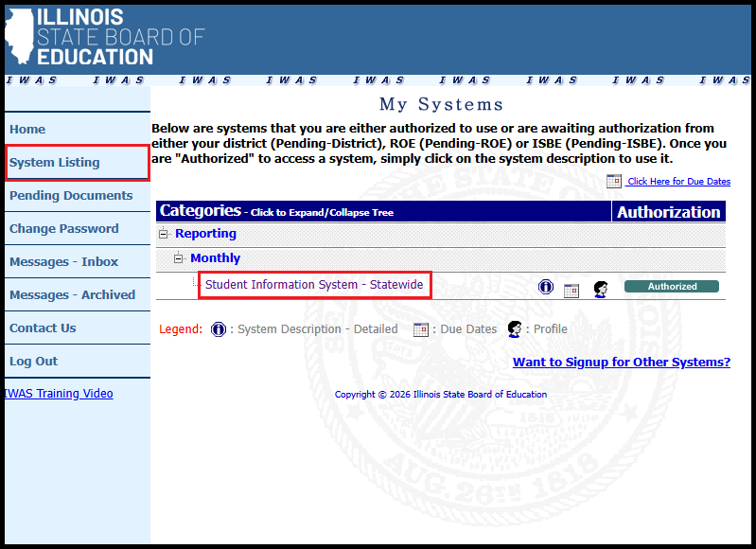
Task: Click the due dates calendar icon in SIS row
Action: coord(571,291)
